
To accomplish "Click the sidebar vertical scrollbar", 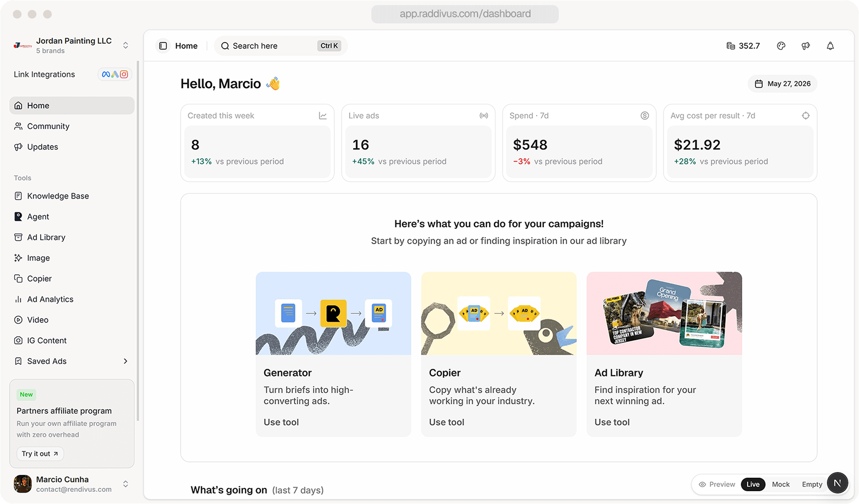I will (138, 241).
